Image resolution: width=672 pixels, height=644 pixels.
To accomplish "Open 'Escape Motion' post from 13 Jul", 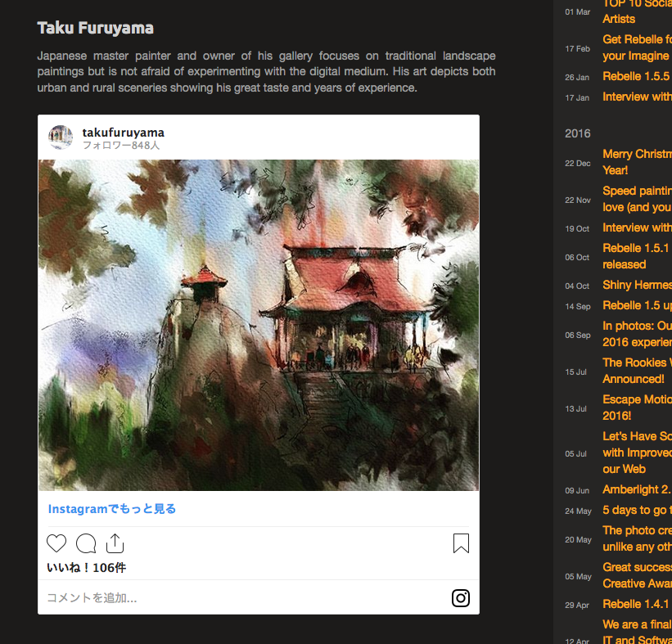I will coord(637,408).
